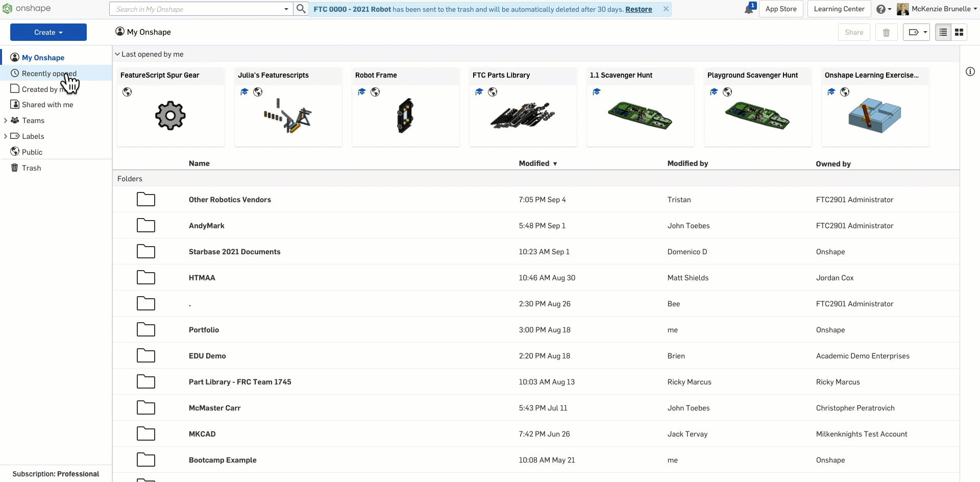Switch to grid view layout
980x482 pixels.
pyautogui.click(x=959, y=32)
